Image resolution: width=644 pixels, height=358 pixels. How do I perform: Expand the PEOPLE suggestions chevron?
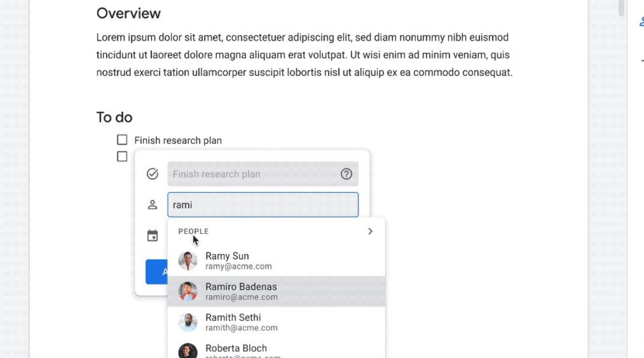[x=370, y=231]
